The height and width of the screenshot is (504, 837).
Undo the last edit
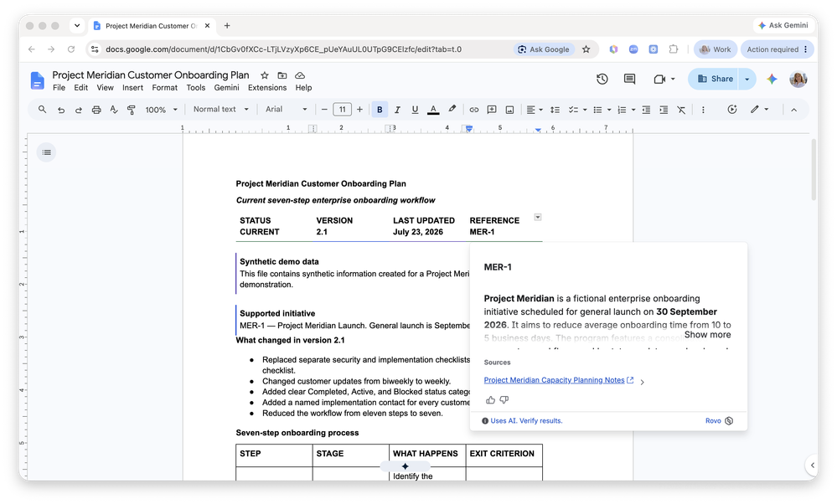[x=61, y=110]
